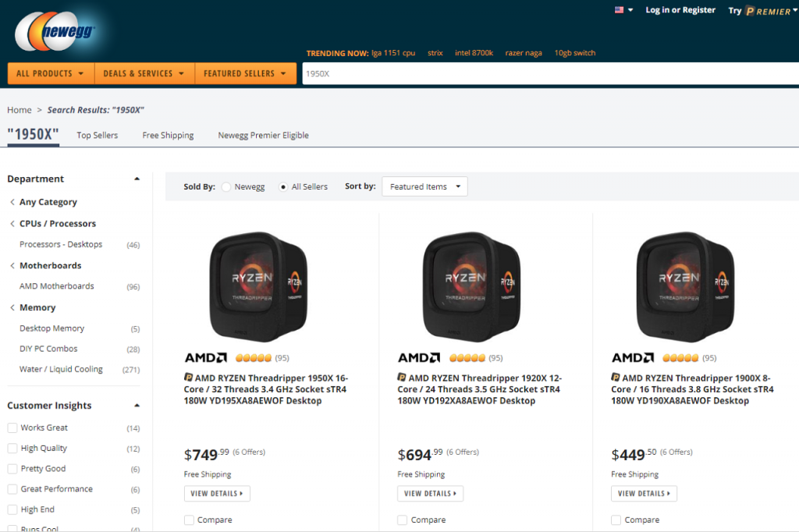The width and height of the screenshot is (799, 532).
Task: Click the AMD brand logo on the 1950X card
Action: click(205, 358)
